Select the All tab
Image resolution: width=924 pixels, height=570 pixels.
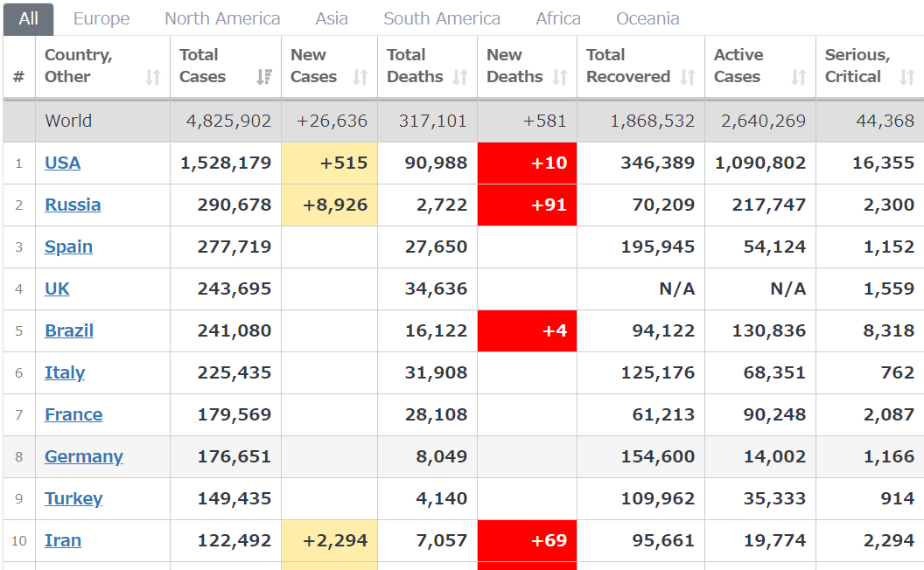(x=28, y=19)
